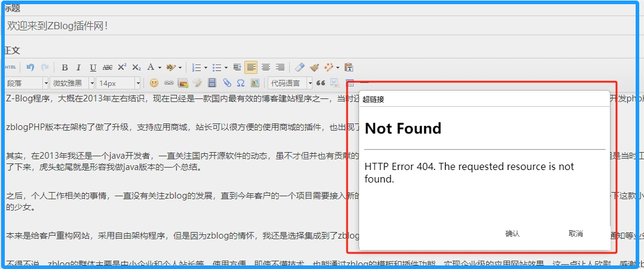Viewport: 644px width, 269px height.
Task: Apply superscript formatting
Action: coord(122,67)
